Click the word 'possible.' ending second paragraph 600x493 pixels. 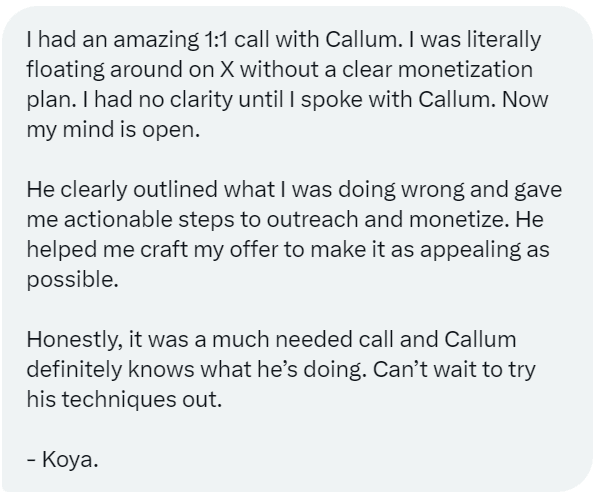point(73,281)
